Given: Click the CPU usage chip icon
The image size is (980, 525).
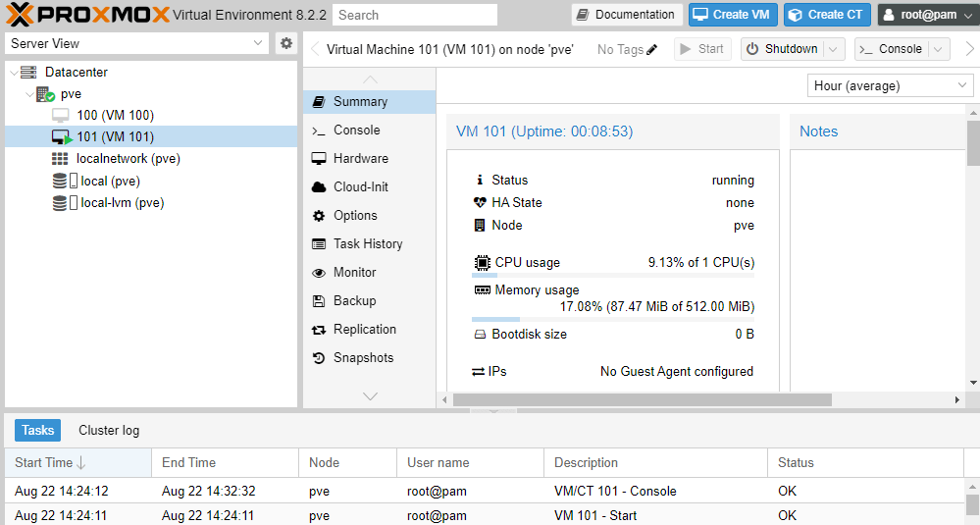Looking at the screenshot, I should 482,263.
